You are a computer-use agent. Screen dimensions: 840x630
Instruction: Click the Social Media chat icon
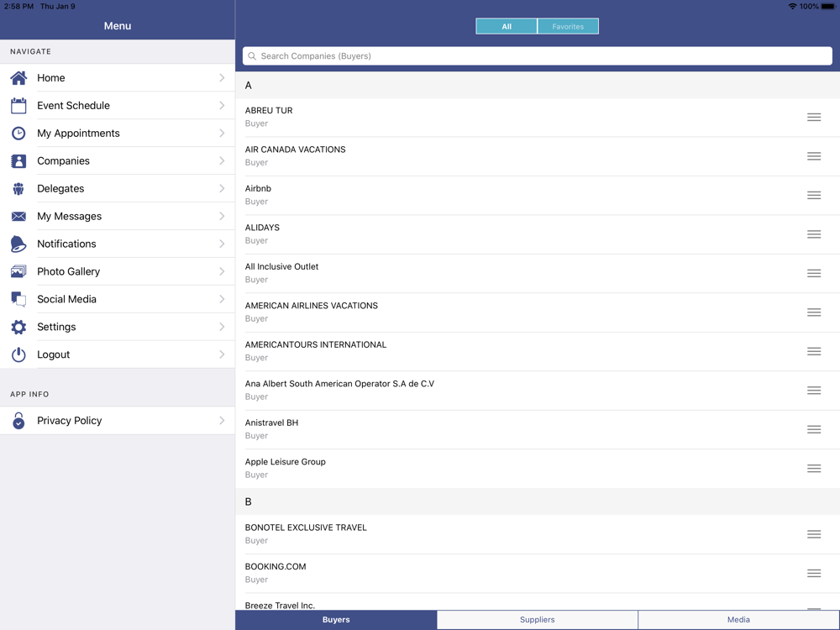coord(18,299)
